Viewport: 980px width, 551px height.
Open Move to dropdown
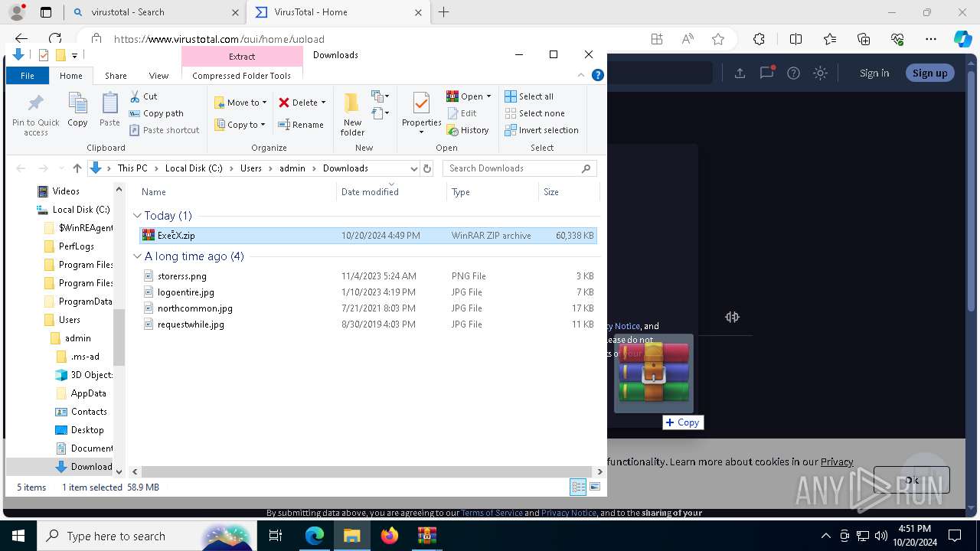[x=240, y=103]
